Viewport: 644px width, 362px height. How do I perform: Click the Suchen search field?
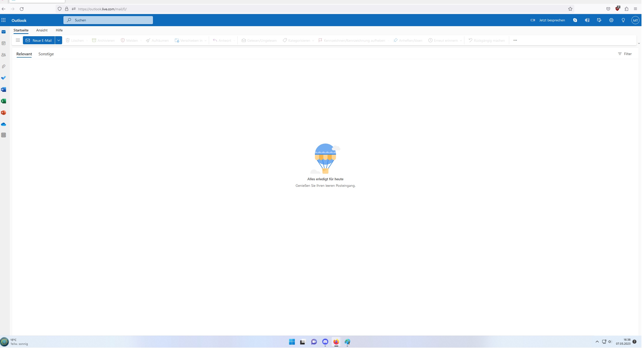tap(108, 20)
